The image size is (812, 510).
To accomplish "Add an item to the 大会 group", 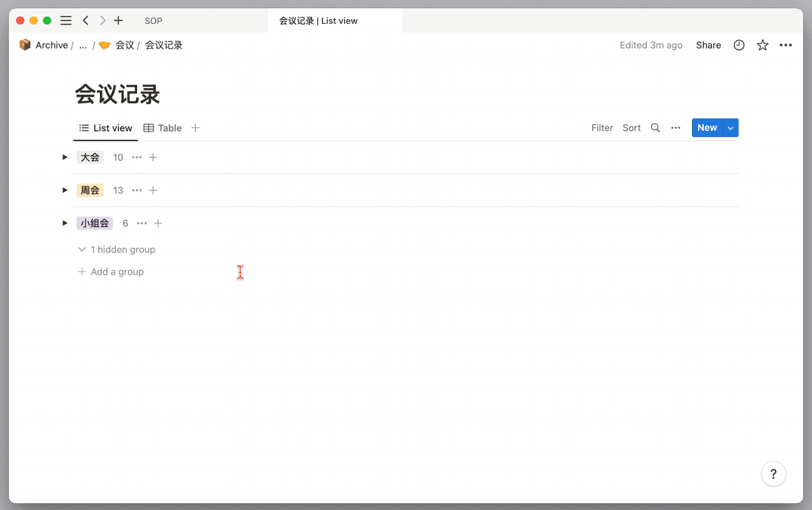I will click(153, 157).
